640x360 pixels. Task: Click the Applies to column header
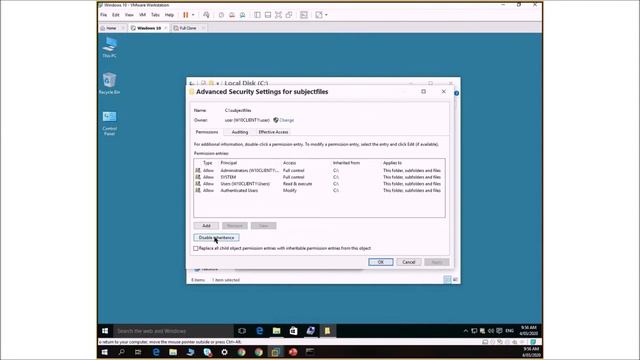coord(392,163)
